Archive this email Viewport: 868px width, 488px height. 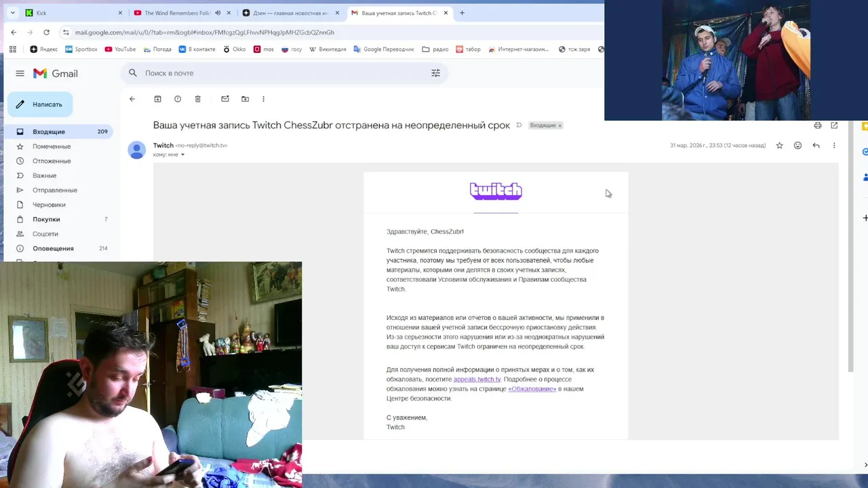click(157, 99)
